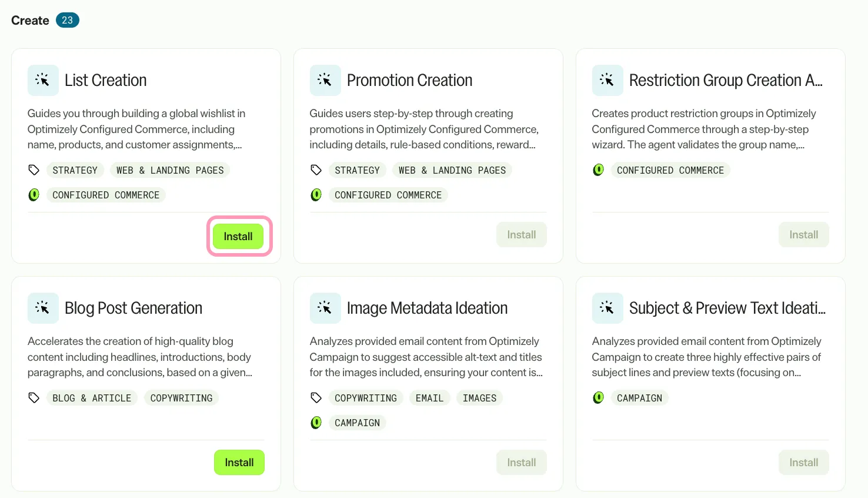Select STRATEGY tag in Promotion Creation card

(x=358, y=170)
